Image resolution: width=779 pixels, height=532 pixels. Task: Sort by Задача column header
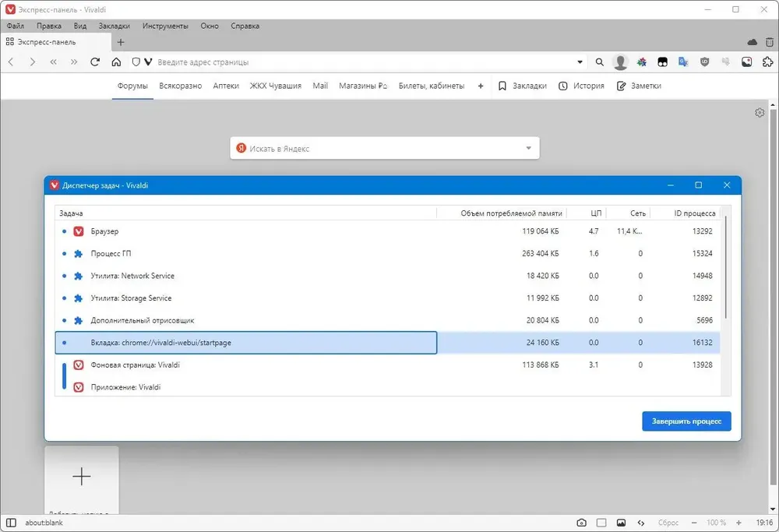click(245, 213)
